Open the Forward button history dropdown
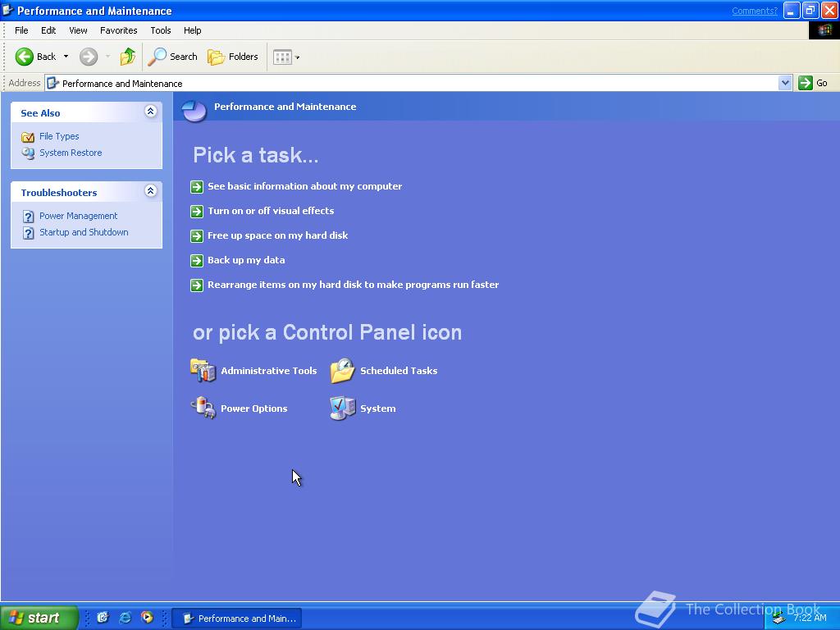The image size is (840, 630). coord(107,57)
